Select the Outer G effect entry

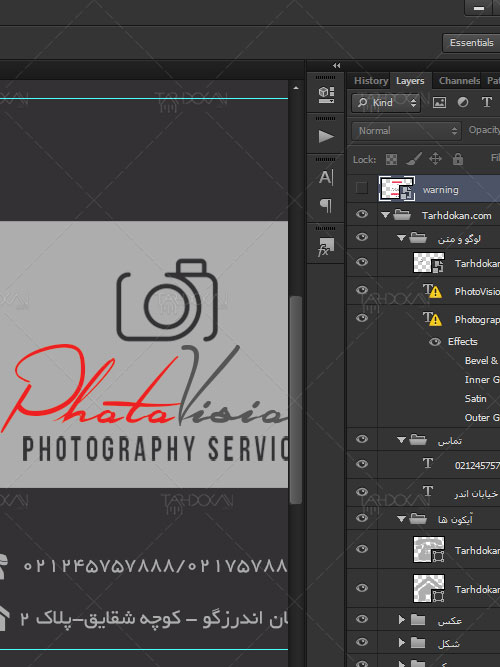pyautogui.click(x=482, y=417)
